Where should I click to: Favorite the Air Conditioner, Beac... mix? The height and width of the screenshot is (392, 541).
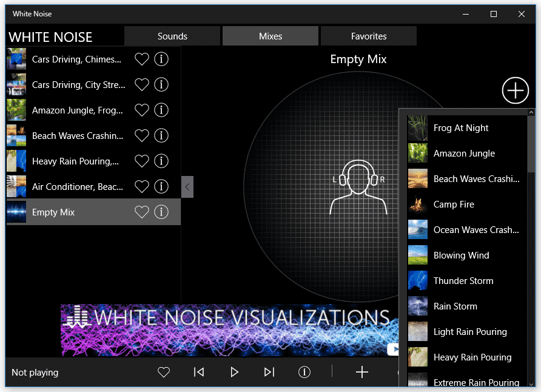(141, 187)
